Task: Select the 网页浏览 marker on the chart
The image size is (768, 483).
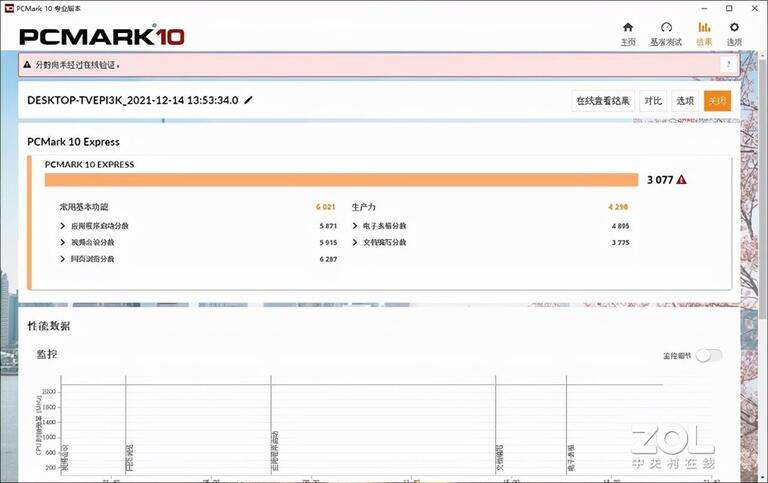Action: (129, 457)
